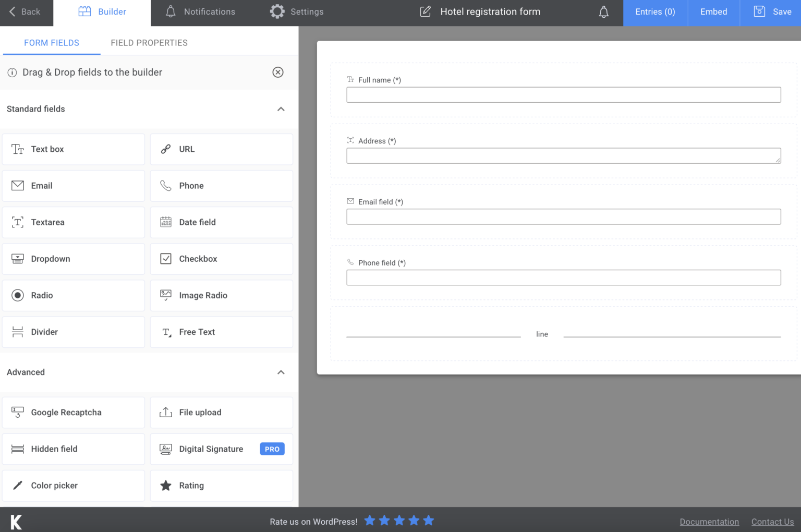Image resolution: width=801 pixels, height=532 pixels.
Task: Click the Color picker pencil icon
Action: pos(17,486)
